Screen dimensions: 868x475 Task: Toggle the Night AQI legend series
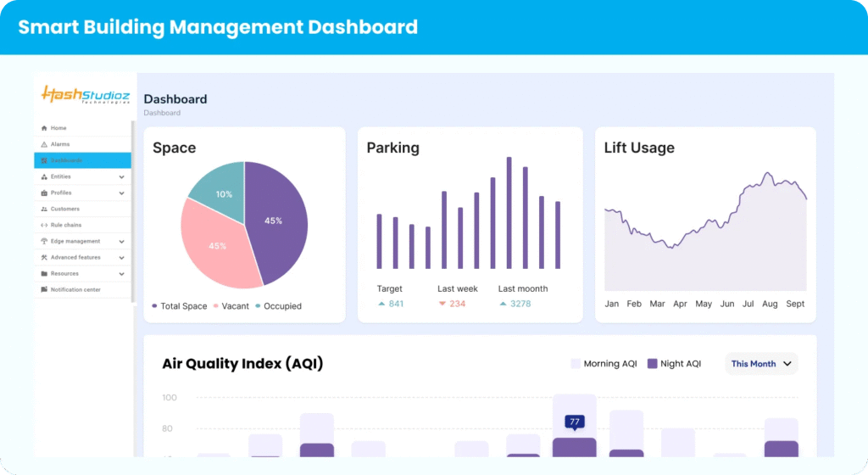point(674,364)
